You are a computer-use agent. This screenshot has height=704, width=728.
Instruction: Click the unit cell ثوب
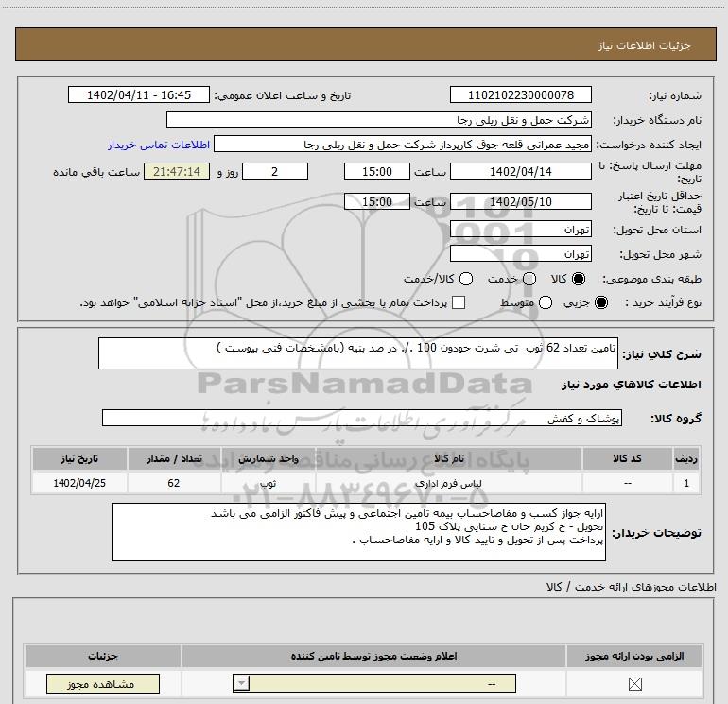click(268, 483)
